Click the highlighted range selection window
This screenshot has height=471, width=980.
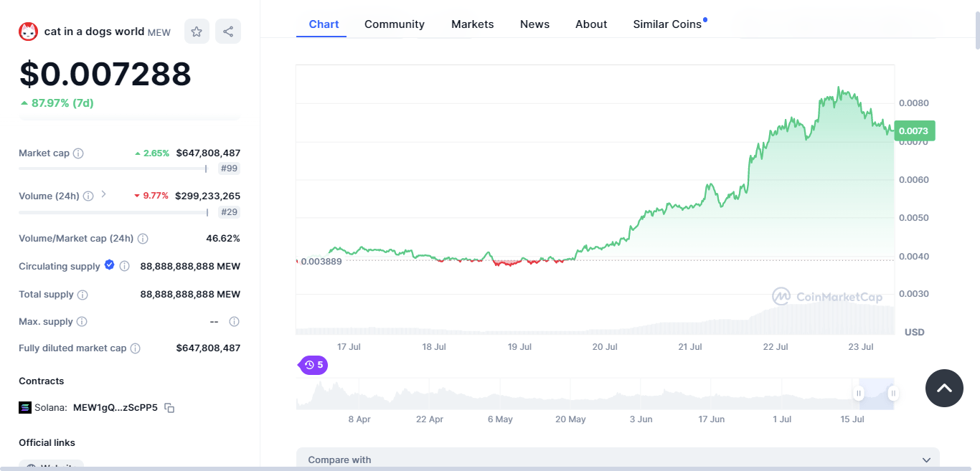tap(876, 394)
